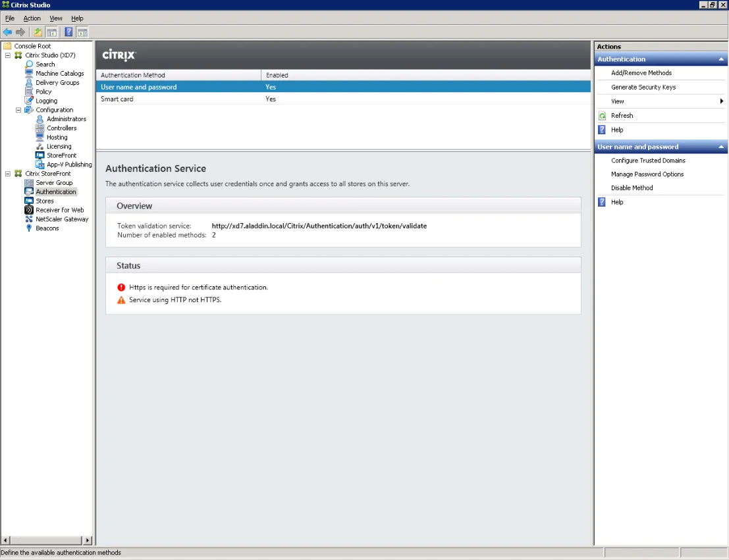Click right arrow of tree horizontal scrollbar
Viewport: 729px width, 560px height.
click(x=87, y=540)
